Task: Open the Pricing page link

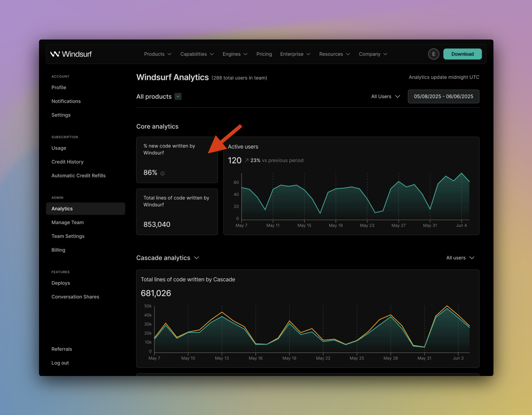Action: [x=264, y=54]
